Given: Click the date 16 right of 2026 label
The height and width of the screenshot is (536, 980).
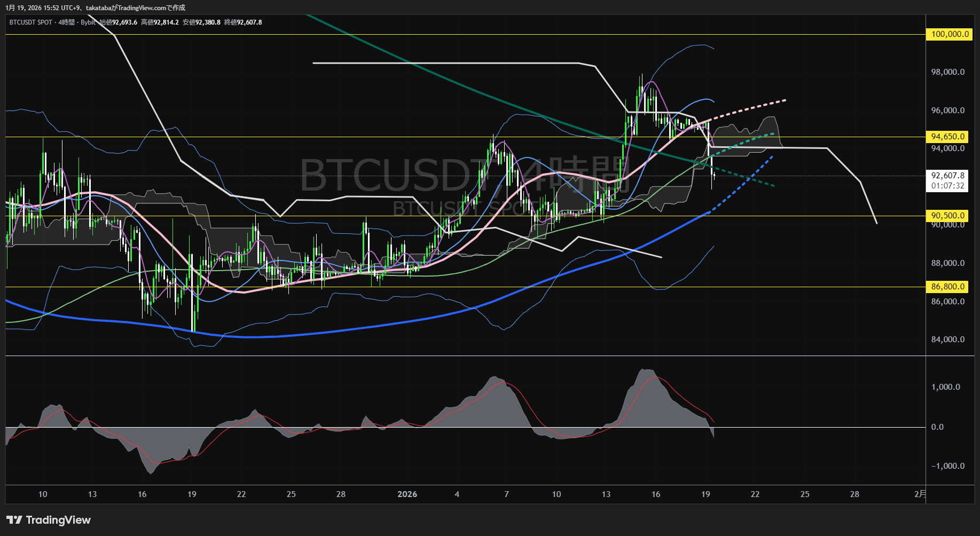Looking at the screenshot, I should pyautogui.click(x=656, y=494).
